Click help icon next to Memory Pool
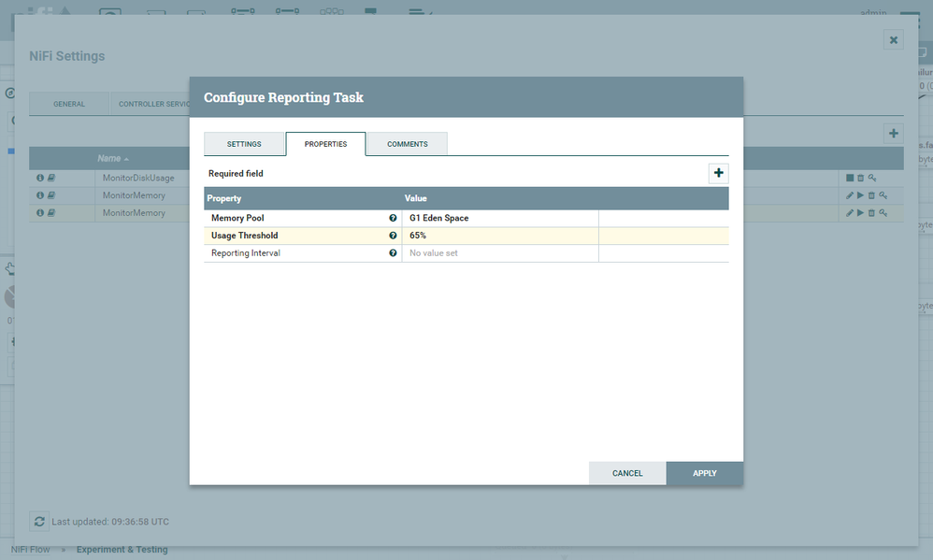The width and height of the screenshot is (933, 560). (393, 218)
